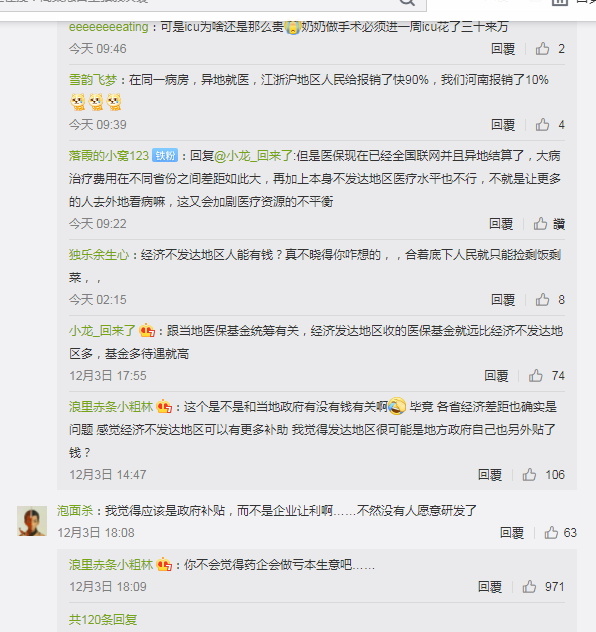Reply to eeeeeeeeating's comment
The height and width of the screenshot is (632, 596).
coord(503,49)
